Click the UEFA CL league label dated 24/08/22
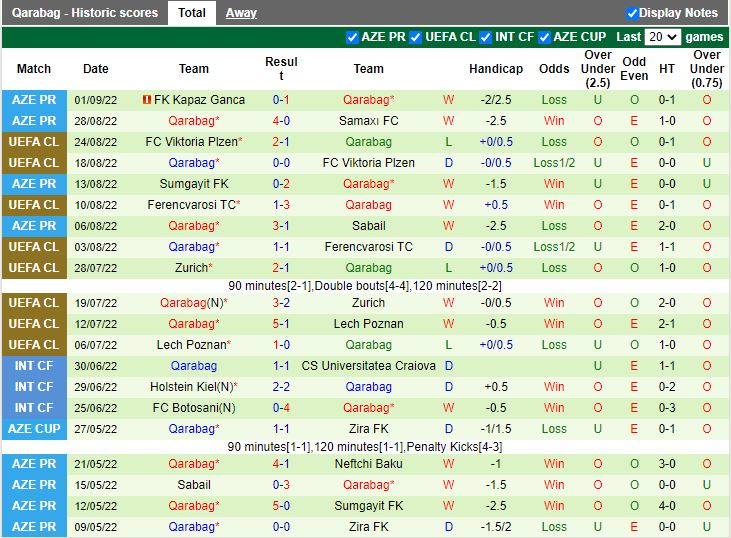Screen dimensions: 731x538 pos(34,142)
